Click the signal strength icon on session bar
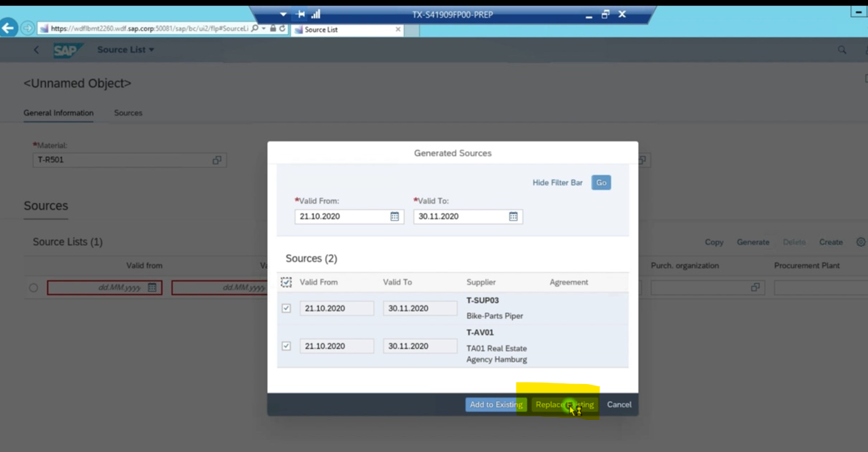The image size is (868, 452). 316,14
